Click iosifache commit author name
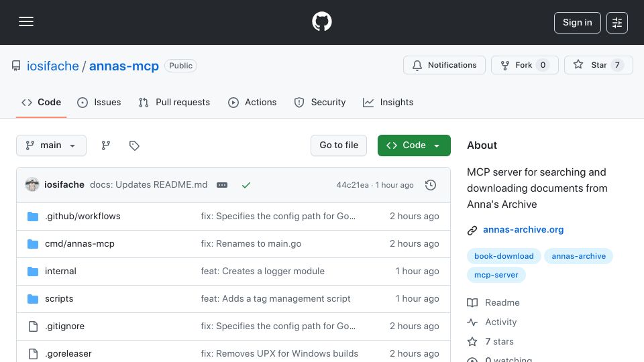Screen dimensions: 644x362 (x=64, y=185)
